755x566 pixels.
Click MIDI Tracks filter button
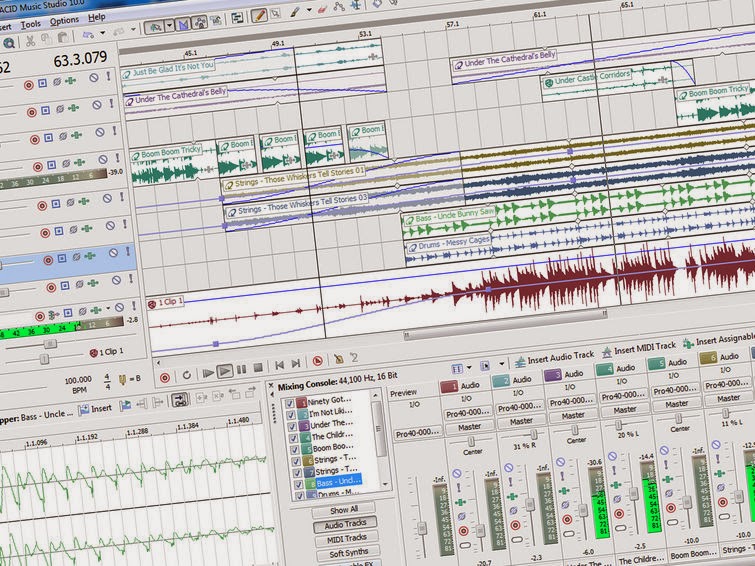pyautogui.click(x=347, y=539)
